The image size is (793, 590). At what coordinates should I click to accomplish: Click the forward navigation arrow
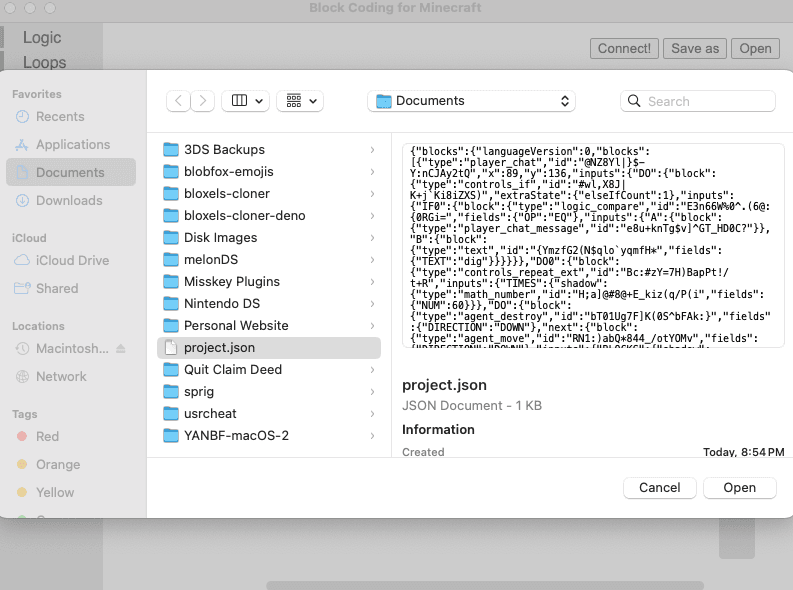click(x=203, y=101)
